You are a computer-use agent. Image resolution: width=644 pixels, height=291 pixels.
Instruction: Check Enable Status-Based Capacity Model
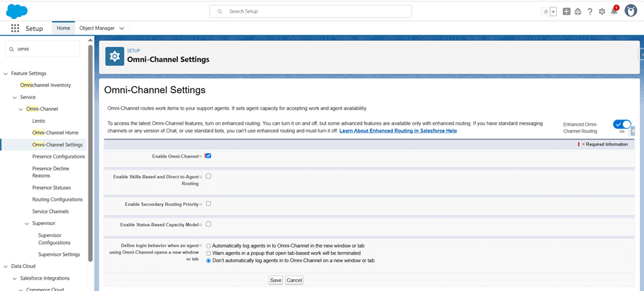[x=208, y=224]
